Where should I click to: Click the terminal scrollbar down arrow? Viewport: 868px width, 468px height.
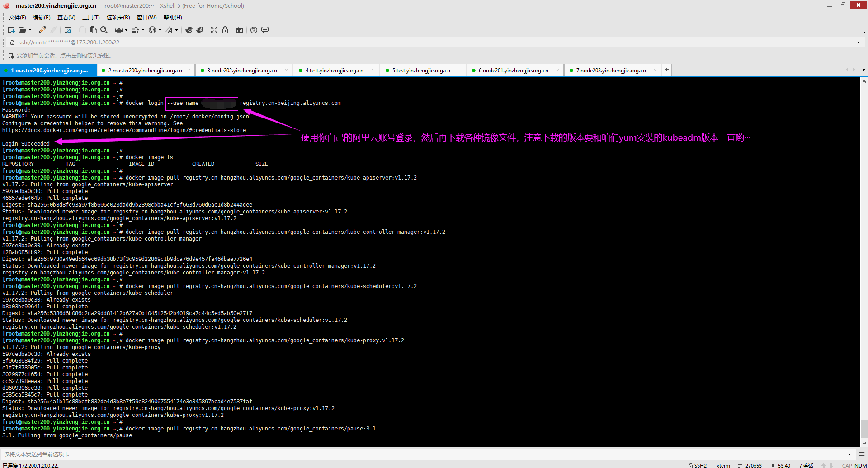click(x=864, y=444)
